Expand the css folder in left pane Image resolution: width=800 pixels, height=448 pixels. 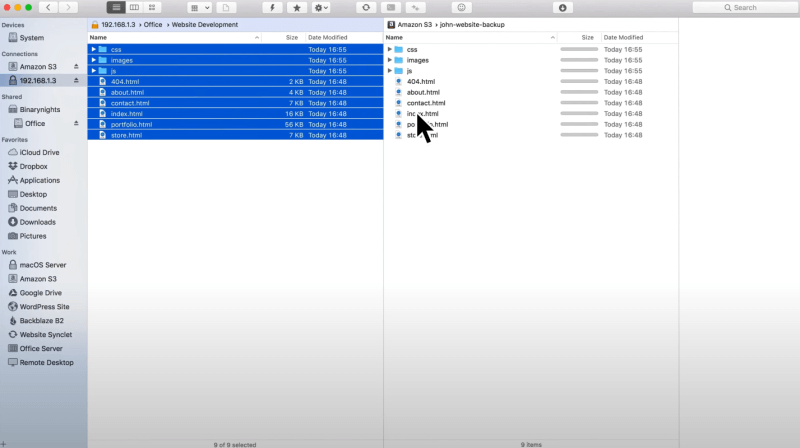(x=94, y=49)
